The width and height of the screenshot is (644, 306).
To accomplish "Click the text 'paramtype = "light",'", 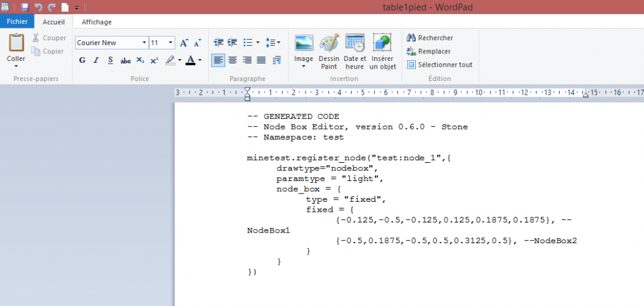I will 330,179.
